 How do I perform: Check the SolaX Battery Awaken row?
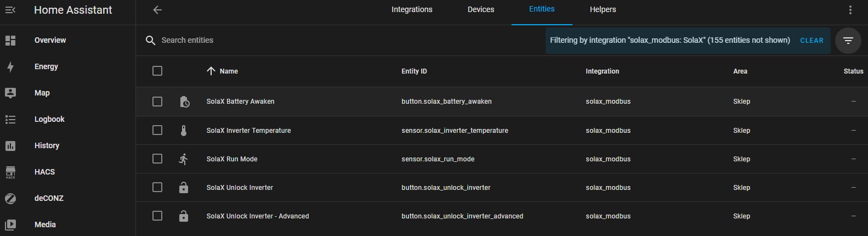coord(157,102)
